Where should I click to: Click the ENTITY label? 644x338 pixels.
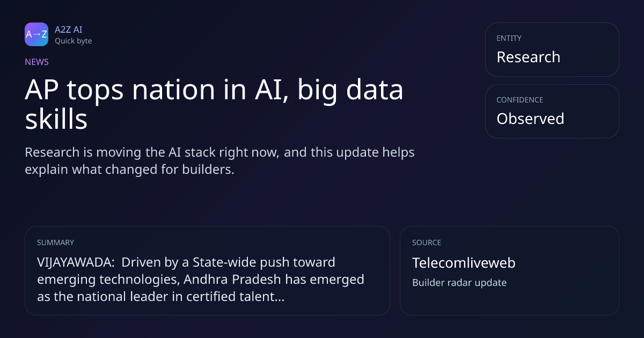click(x=509, y=38)
